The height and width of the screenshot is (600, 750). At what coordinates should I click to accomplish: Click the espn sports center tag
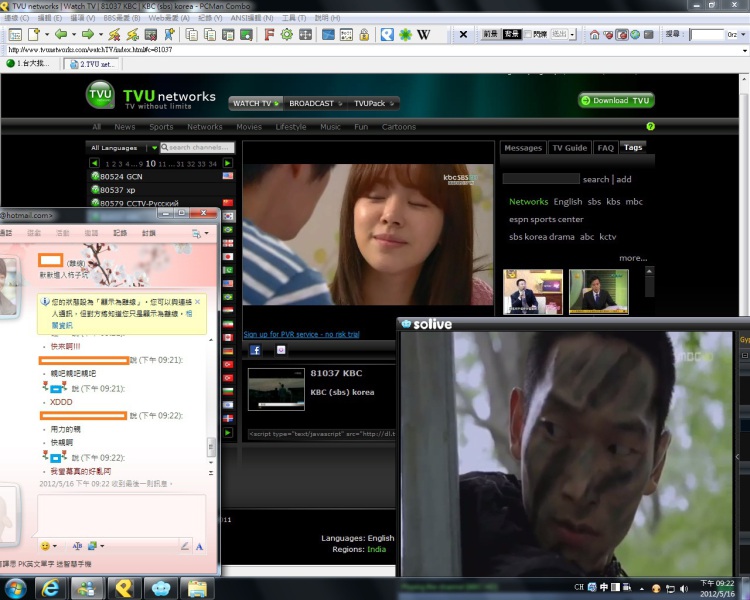tap(546, 219)
